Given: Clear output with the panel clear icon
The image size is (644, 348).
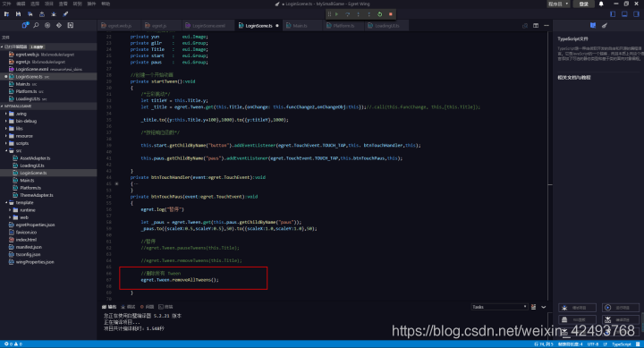Looking at the screenshot, I should [x=533, y=307].
